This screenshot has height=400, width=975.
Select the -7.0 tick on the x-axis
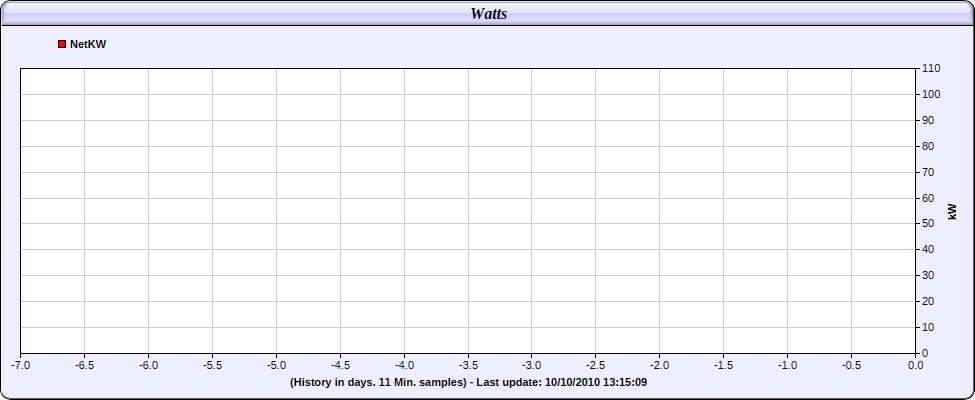(20, 365)
